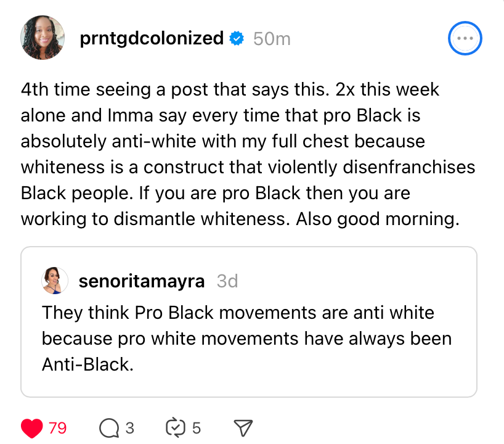The width and height of the screenshot is (504, 444).
Task: Click the repost arrows icon
Action: click(x=176, y=428)
